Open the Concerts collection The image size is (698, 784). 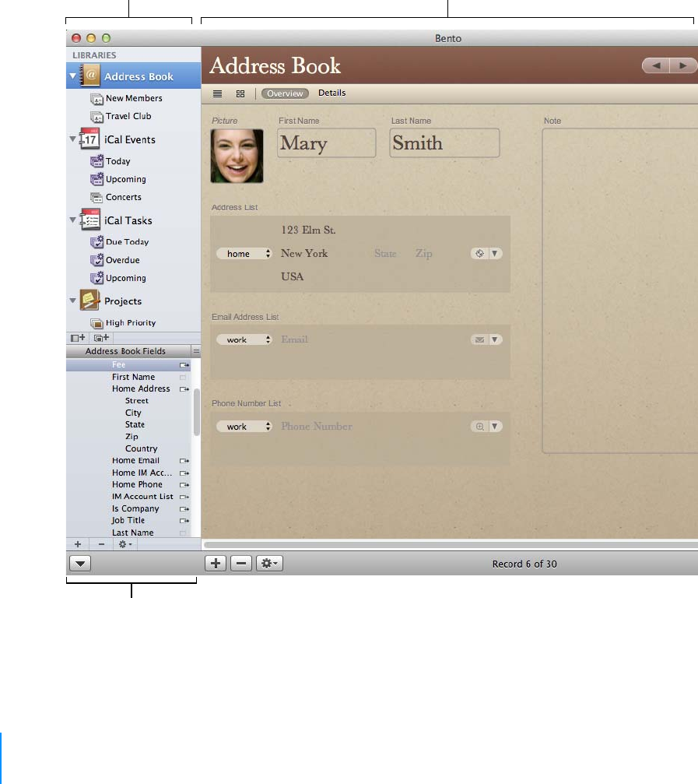coord(116,197)
